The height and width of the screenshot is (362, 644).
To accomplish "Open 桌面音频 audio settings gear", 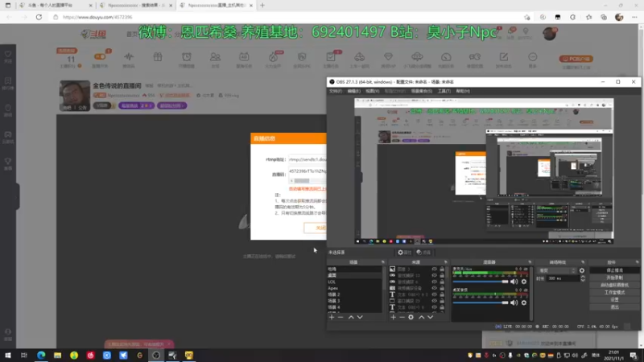I will tap(524, 303).
